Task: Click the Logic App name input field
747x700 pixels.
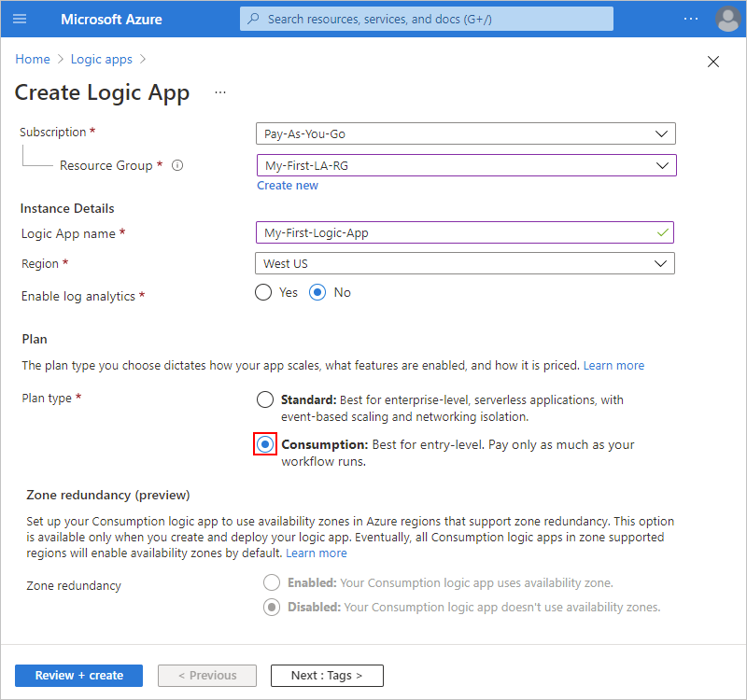Action: 458,232
